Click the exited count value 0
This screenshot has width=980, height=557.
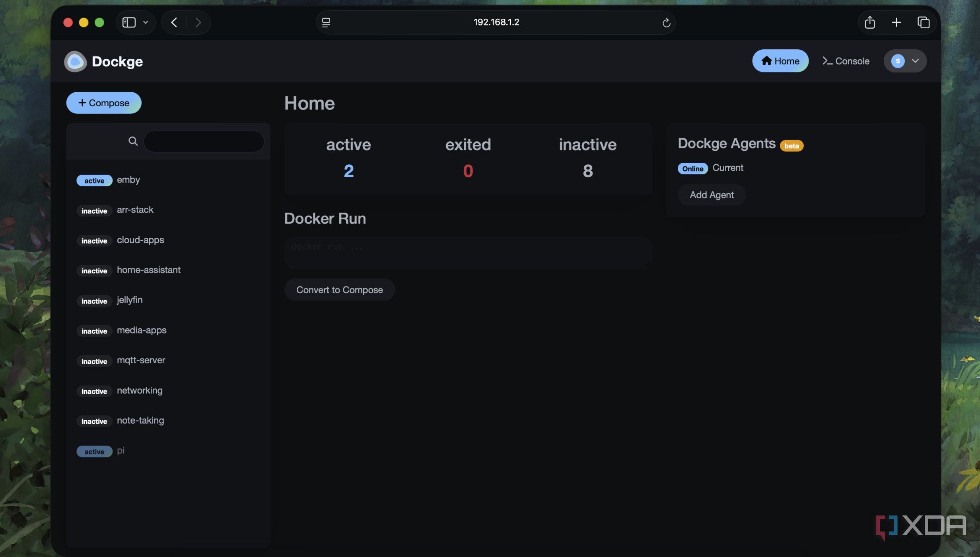tap(468, 171)
